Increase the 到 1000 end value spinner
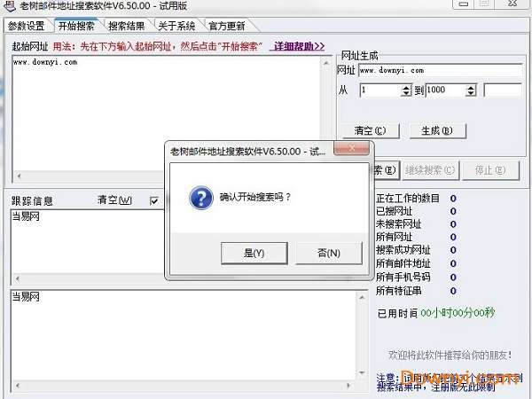Screen dimensions: 532x399 coord(471,87)
